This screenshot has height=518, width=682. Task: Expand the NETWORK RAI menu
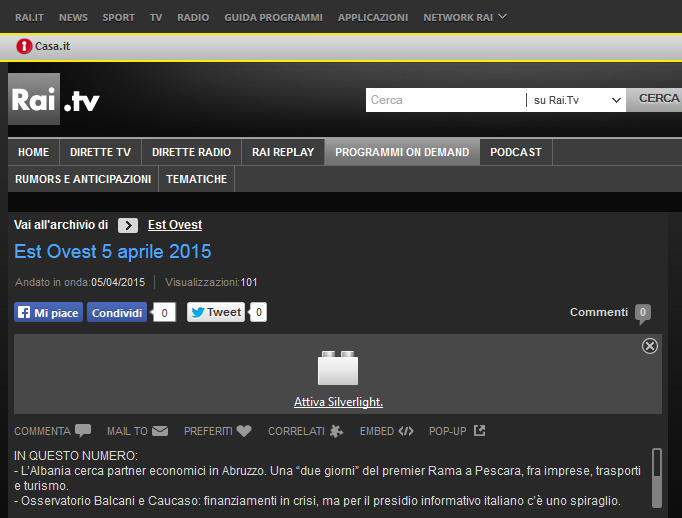coord(465,17)
